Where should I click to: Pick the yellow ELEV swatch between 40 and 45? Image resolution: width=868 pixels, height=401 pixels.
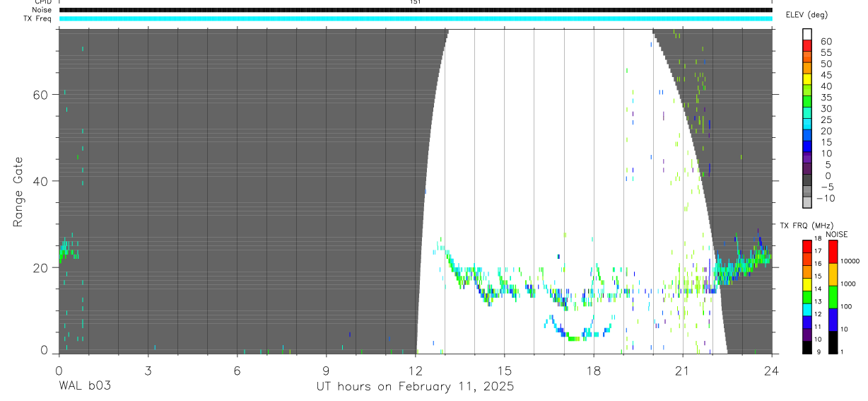807,80
